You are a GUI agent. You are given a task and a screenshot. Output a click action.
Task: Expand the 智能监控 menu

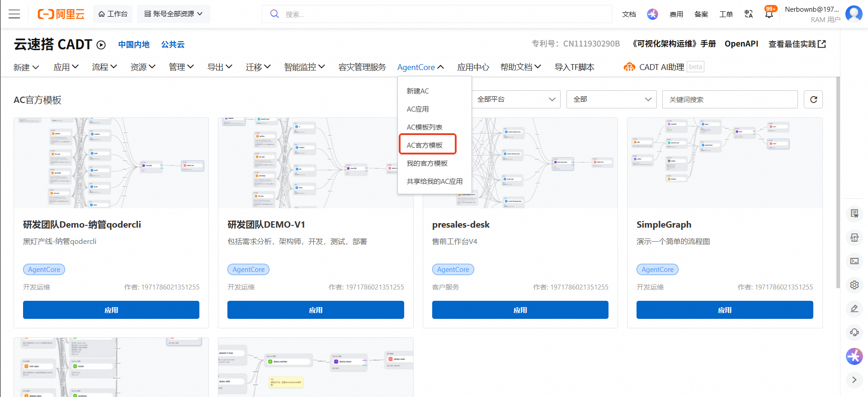point(305,67)
